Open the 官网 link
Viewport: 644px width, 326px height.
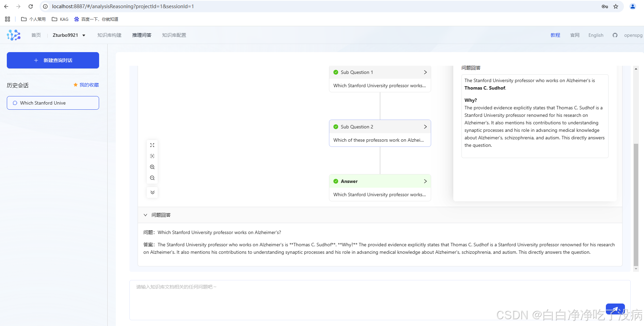pyautogui.click(x=575, y=35)
